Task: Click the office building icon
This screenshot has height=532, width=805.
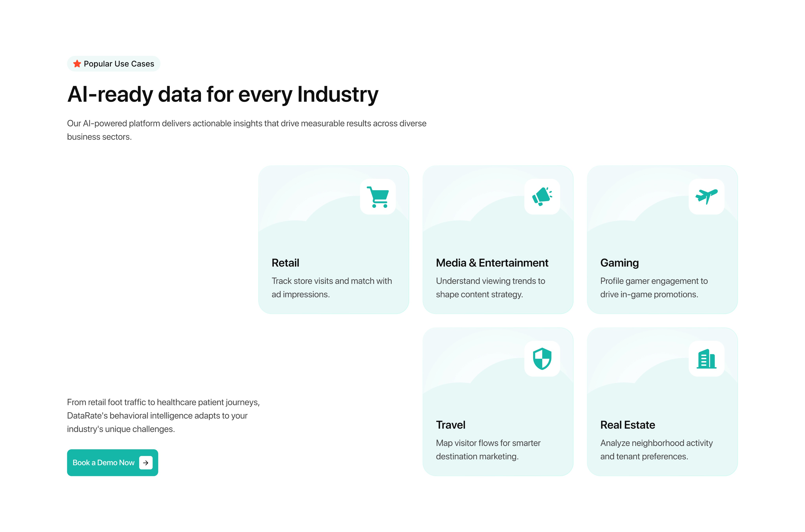Action: click(x=706, y=359)
